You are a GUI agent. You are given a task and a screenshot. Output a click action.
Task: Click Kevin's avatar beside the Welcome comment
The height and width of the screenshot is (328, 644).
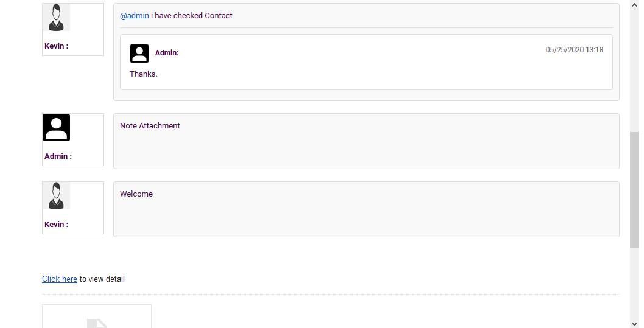pos(56,195)
